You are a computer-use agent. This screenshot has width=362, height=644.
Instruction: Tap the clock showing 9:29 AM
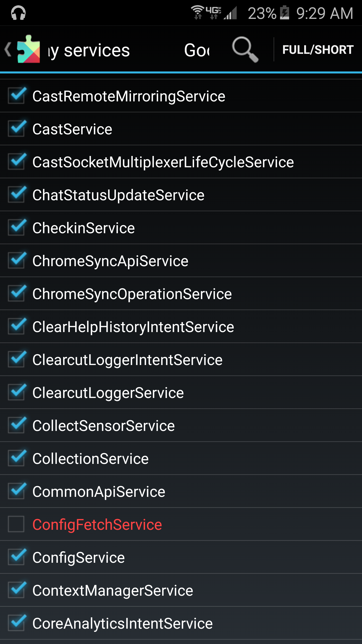click(325, 13)
